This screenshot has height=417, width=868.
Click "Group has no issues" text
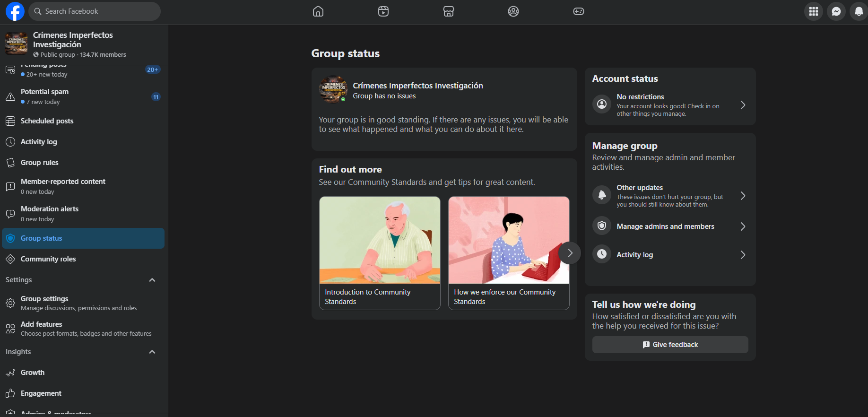[384, 96]
